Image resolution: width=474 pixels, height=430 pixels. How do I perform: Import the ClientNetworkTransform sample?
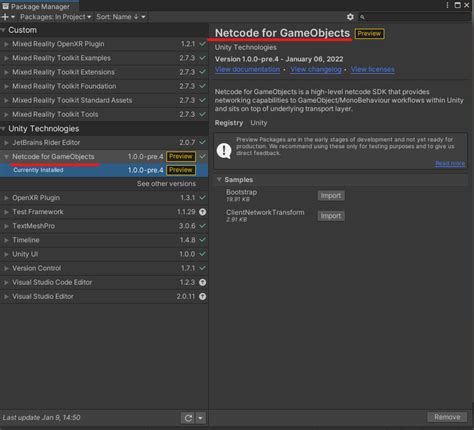331,216
